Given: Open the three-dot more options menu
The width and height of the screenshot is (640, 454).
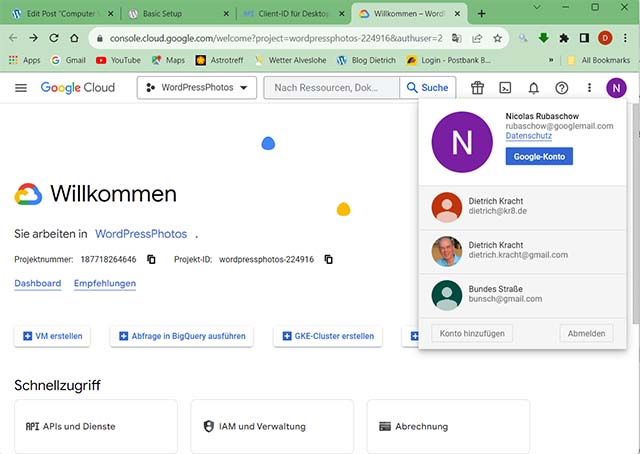Looking at the screenshot, I should pos(589,88).
